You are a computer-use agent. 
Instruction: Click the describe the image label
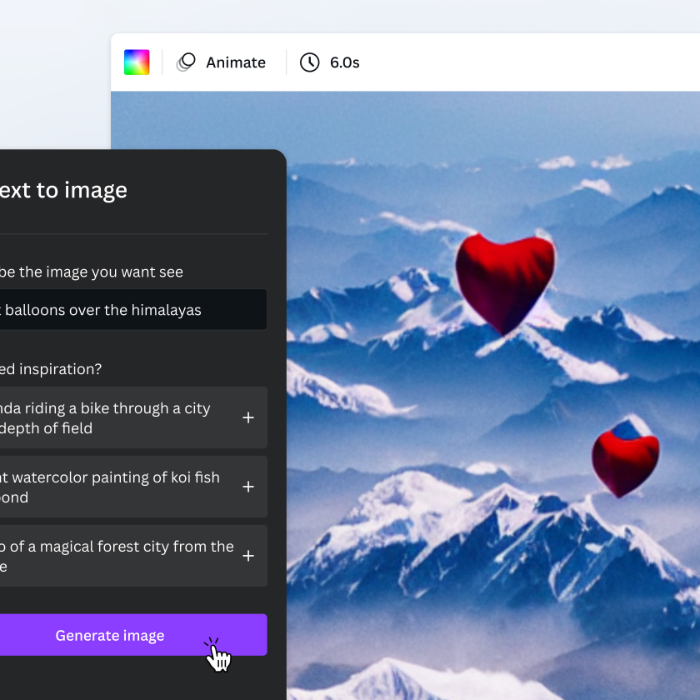pyautogui.click(x=90, y=272)
